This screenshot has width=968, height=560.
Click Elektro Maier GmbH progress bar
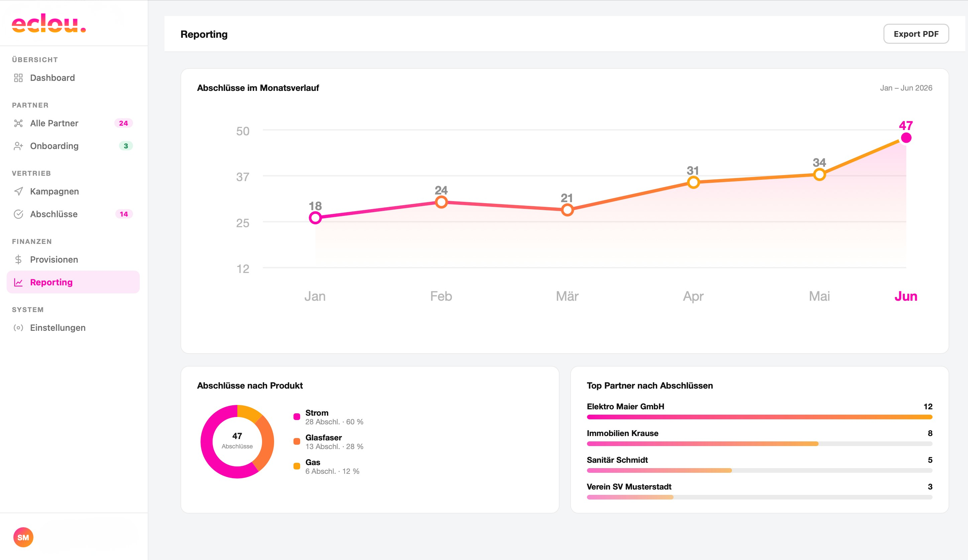[759, 417]
